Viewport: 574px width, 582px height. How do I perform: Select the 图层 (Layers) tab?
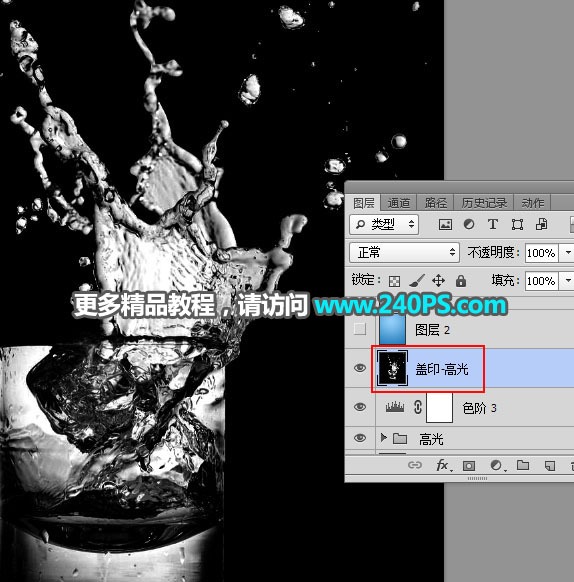click(x=363, y=203)
